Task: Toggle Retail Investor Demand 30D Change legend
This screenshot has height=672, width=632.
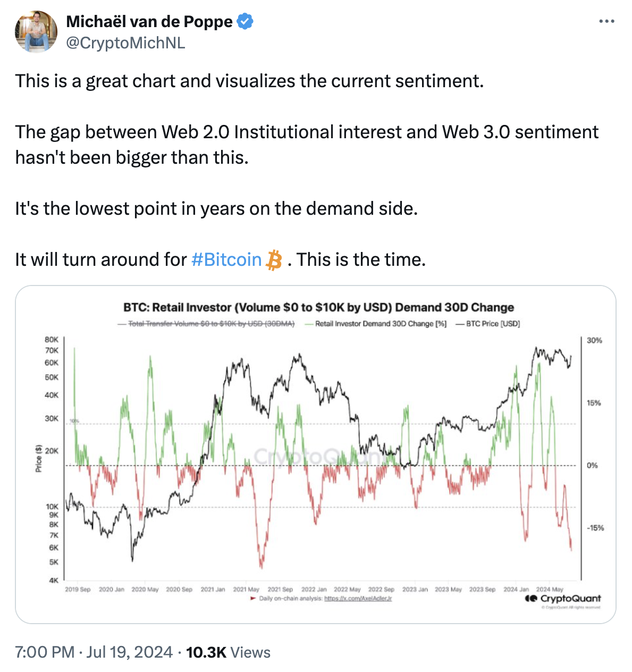Action: pyautogui.click(x=376, y=324)
